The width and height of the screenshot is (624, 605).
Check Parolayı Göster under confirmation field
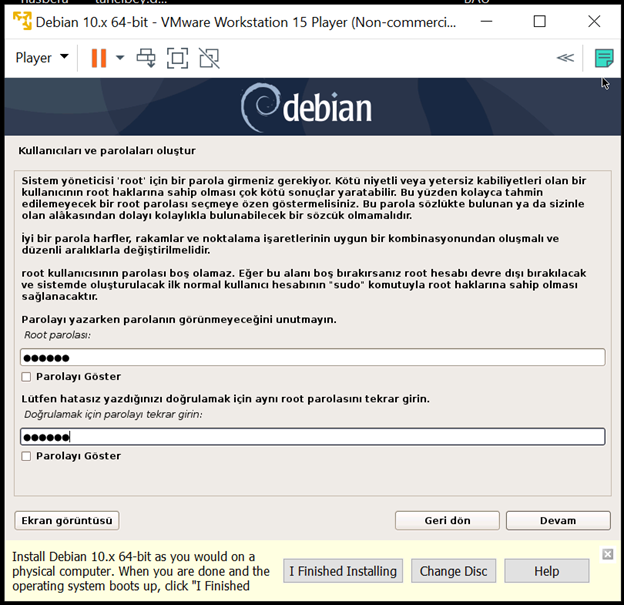pos(26,456)
